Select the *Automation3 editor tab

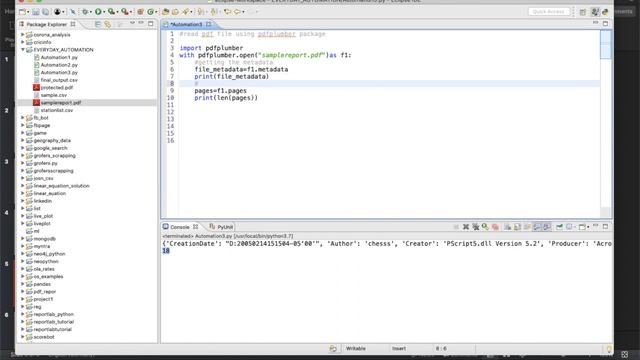tap(186, 24)
